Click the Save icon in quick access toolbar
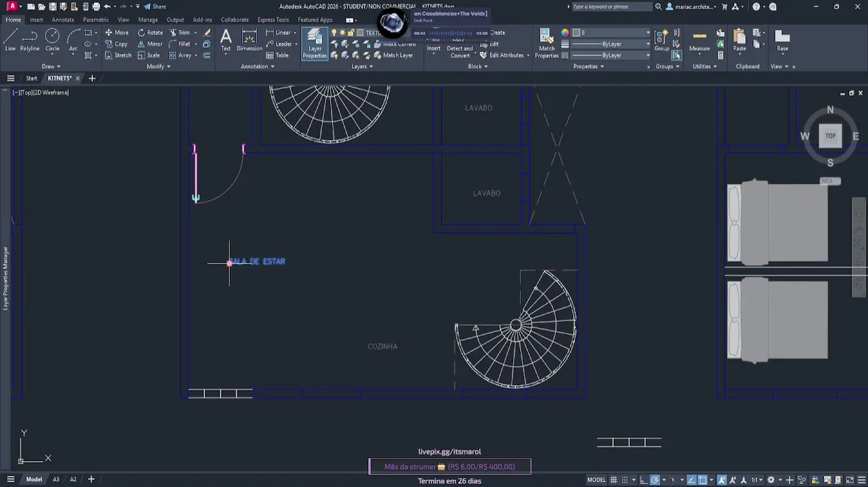This screenshot has width=868, height=487. [x=52, y=7]
